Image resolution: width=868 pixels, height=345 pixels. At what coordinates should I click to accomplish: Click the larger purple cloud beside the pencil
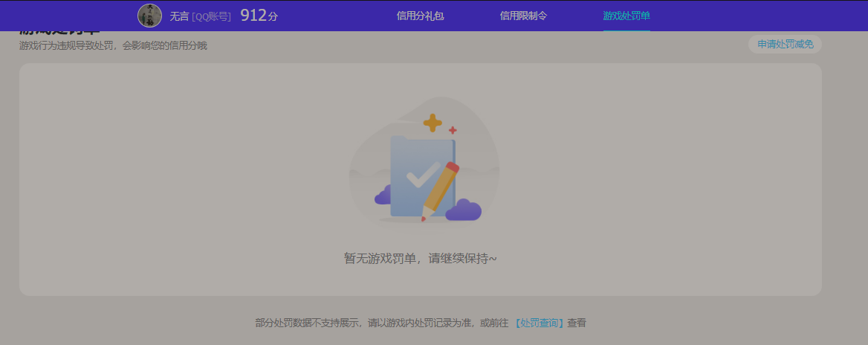click(x=464, y=210)
